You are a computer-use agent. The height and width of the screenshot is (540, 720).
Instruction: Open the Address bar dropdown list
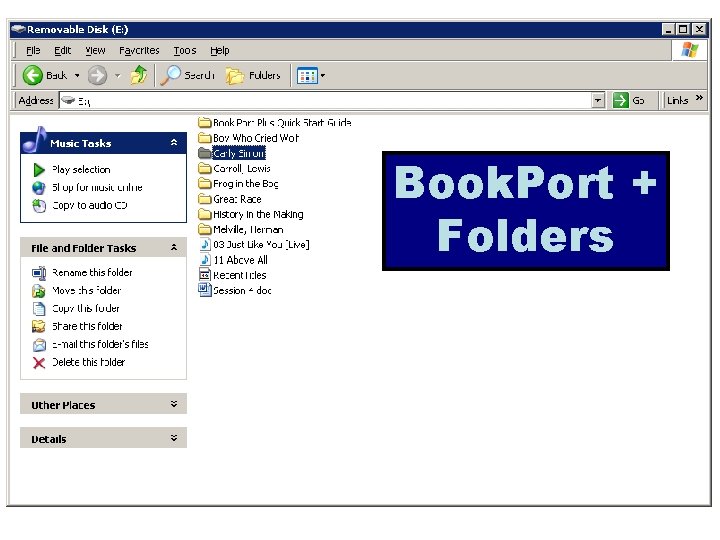pyautogui.click(x=597, y=100)
